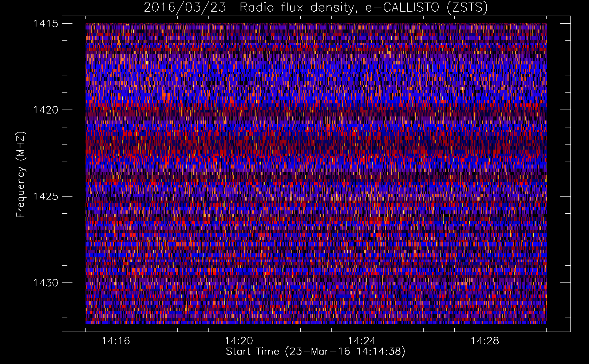Select the 1420 frequency tick label
This screenshot has height=364, width=589.
click(46, 110)
